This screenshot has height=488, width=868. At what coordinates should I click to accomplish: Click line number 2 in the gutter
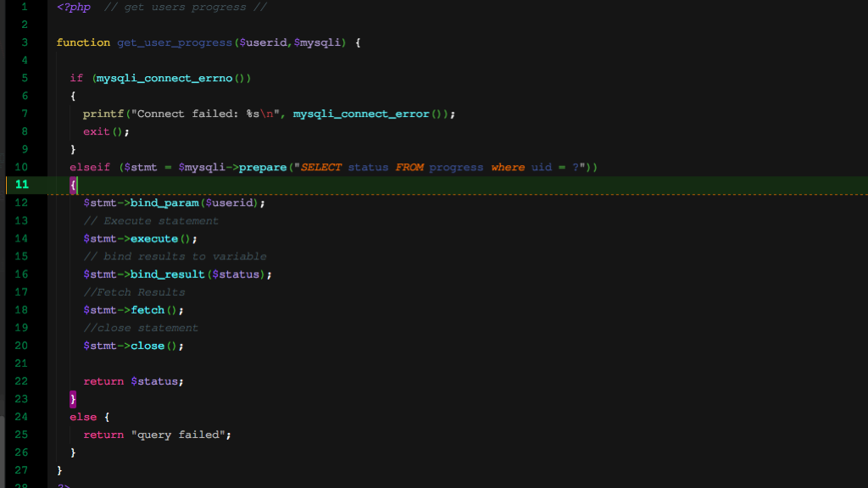(25, 25)
